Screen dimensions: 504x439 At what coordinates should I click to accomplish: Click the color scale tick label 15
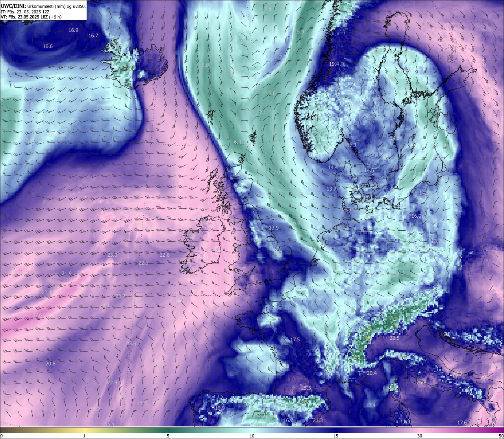pyautogui.click(x=336, y=436)
